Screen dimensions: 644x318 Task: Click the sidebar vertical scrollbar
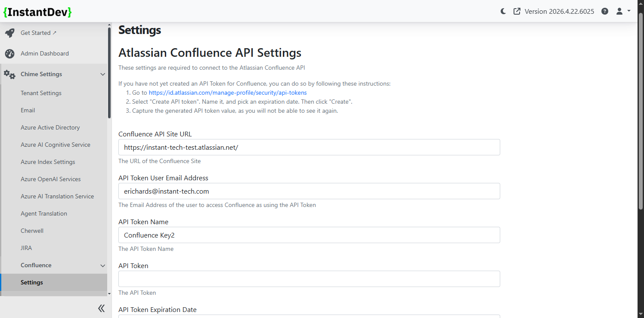click(109, 72)
